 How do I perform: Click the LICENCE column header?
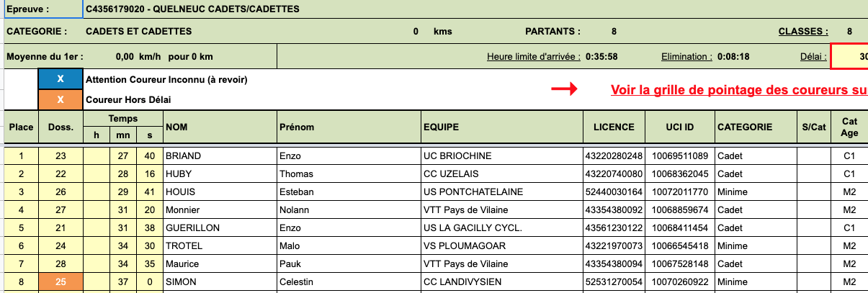[x=614, y=127]
